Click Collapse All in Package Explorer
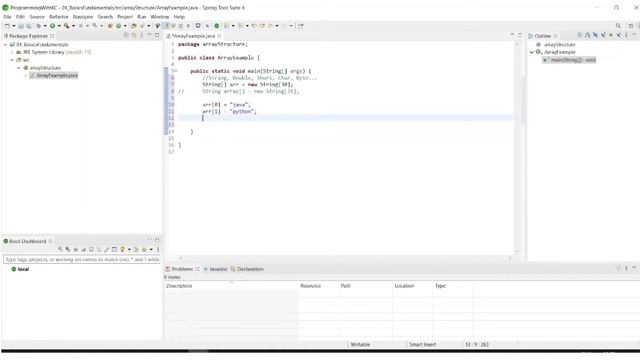This screenshot has width=640, height=360. pyautogui.click(x=126, y=36)
